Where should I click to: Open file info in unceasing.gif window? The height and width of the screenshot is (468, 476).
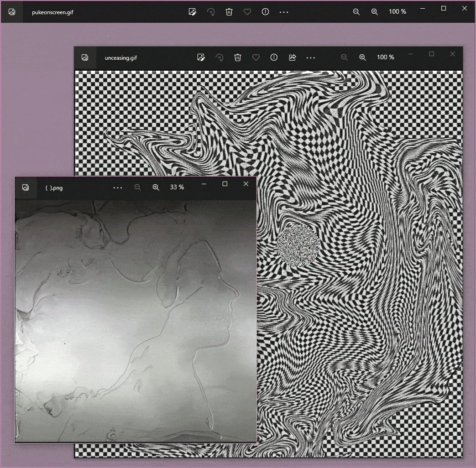pyautogui.click(x=274, y=57)
